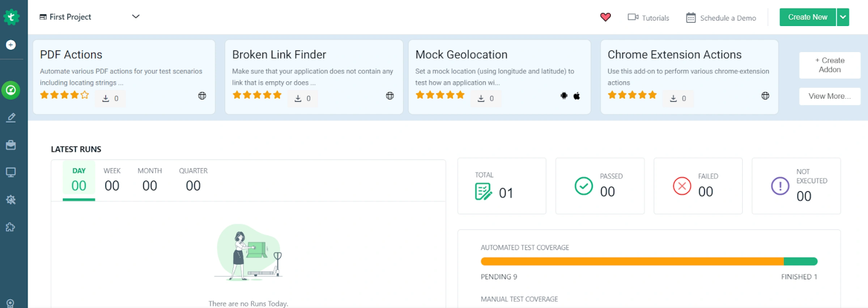Click the red heart icon
Image resolution: width=868 pixels, height=308 pixels.
605,17
